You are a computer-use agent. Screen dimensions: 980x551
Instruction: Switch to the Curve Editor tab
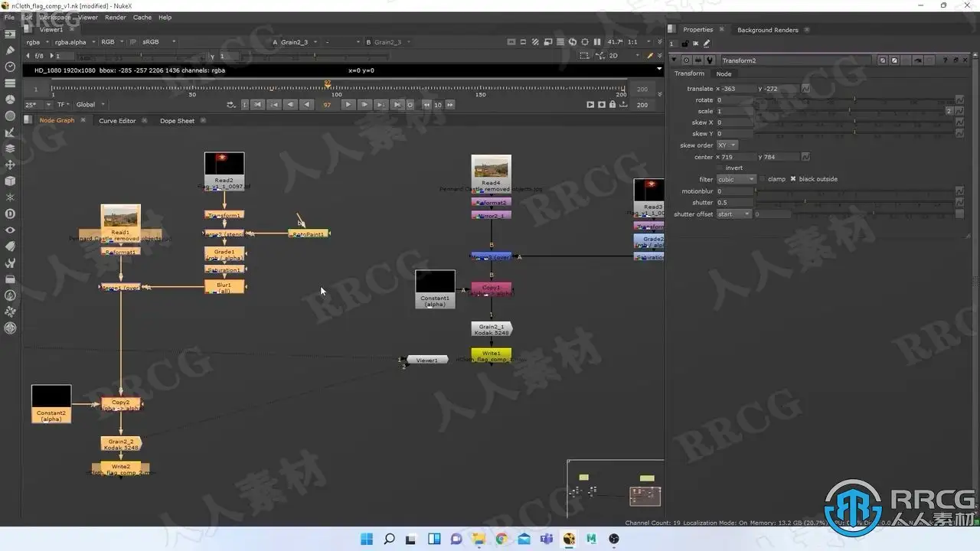[117, 121]
